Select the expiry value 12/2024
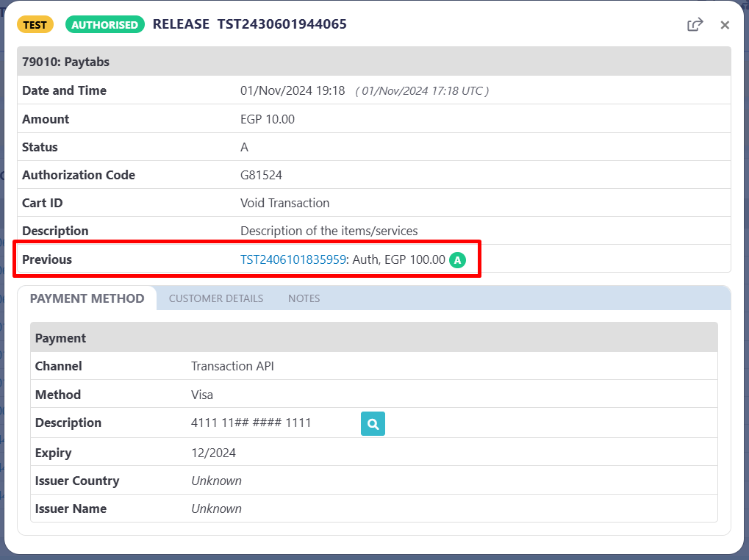 pyautogui.click(x=213, y=453)
